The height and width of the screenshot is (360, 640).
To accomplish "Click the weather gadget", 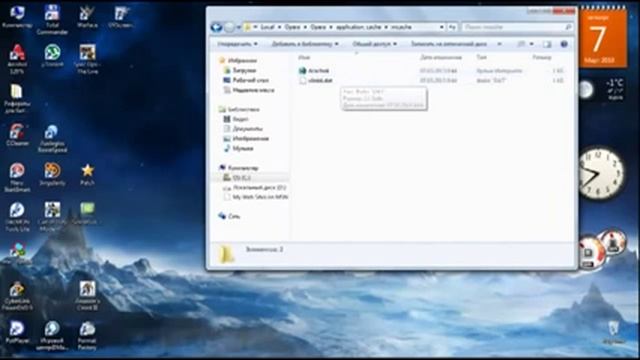I will (603, 89).
